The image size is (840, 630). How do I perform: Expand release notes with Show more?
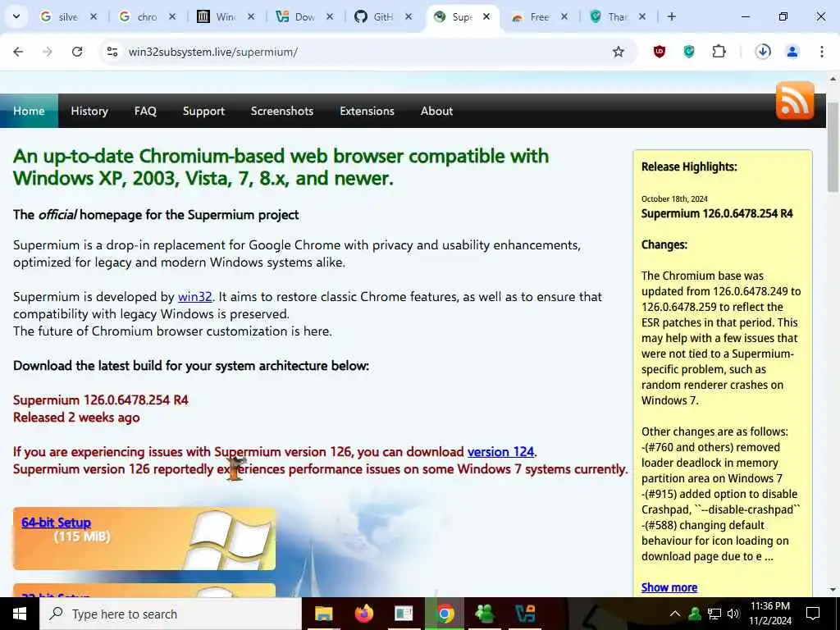(x=669, y=587)
